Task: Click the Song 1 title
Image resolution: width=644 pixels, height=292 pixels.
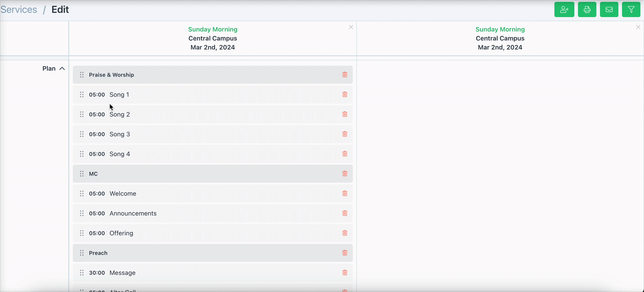Action: coord(119,94)
